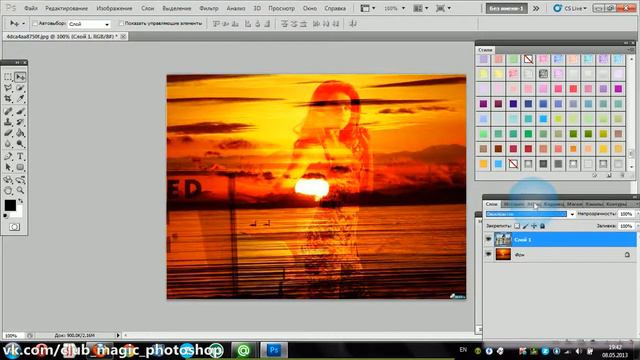Image resolution: width=640 pixels, height=360 pixels.
Task: Open the Окно menu
Action: (310, 8)
